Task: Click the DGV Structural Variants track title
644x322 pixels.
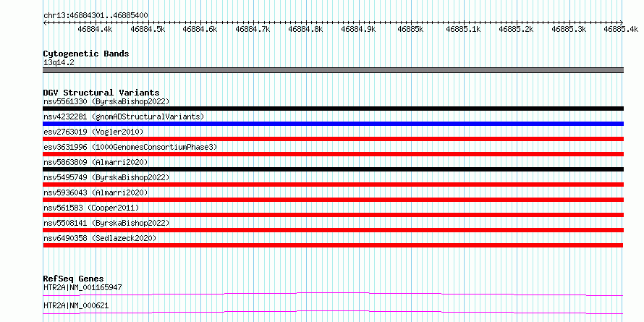Action: coord(101,93)
